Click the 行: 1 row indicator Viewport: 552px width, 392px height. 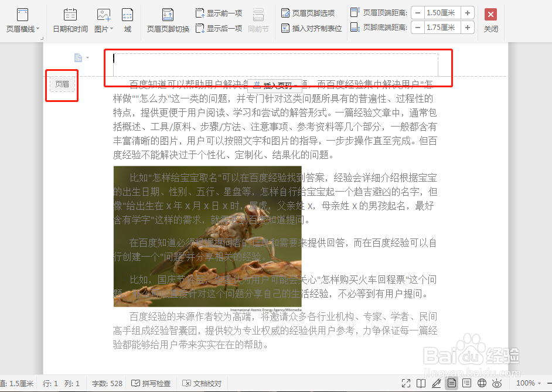point(50,383)
